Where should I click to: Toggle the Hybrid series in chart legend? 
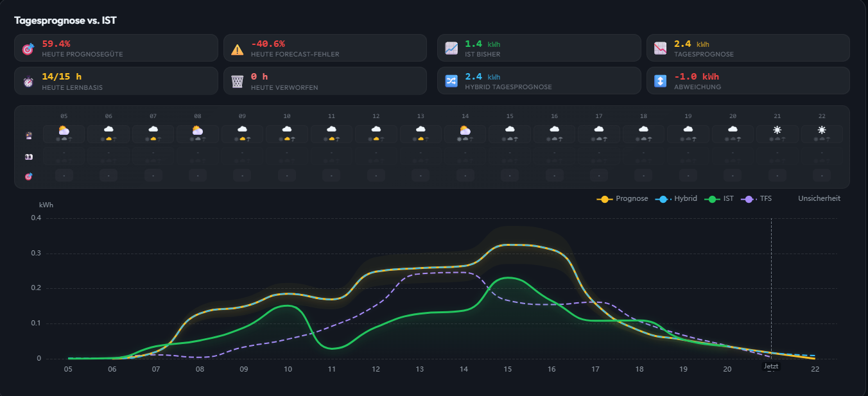pos(676,199)
